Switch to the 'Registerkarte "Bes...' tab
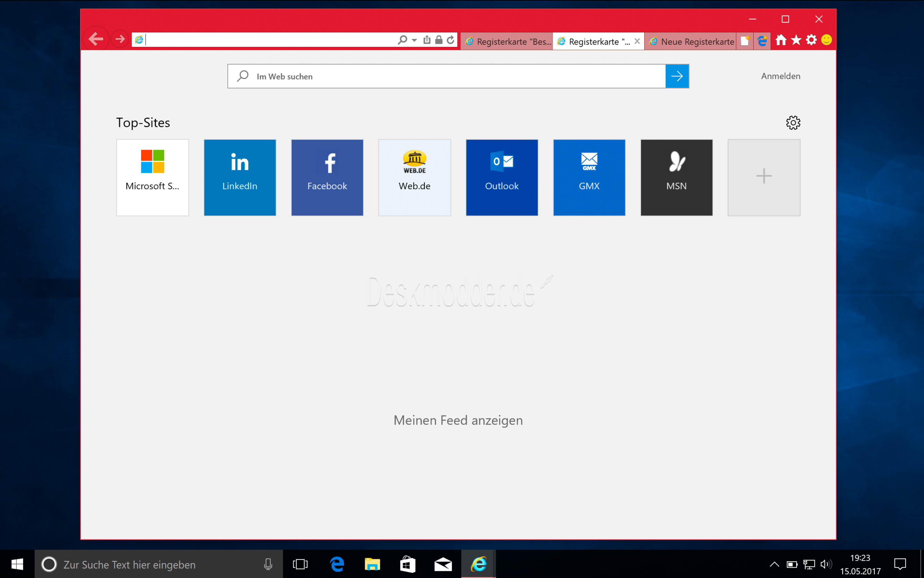Image resolution: width=924 pixels, height=578 pixels. tap(507, 41)
